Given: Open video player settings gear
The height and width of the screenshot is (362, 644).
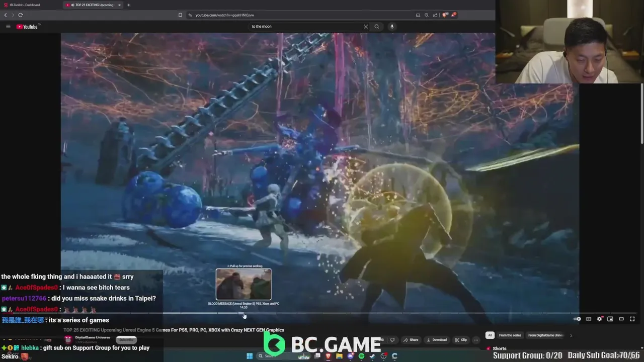Looking at the screenshot, I should (x=599, y=319).
